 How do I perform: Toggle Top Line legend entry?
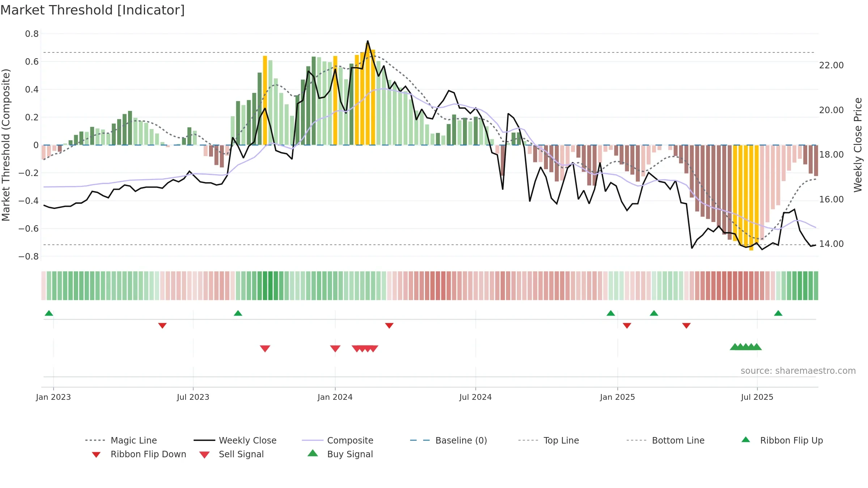point(549,440)
